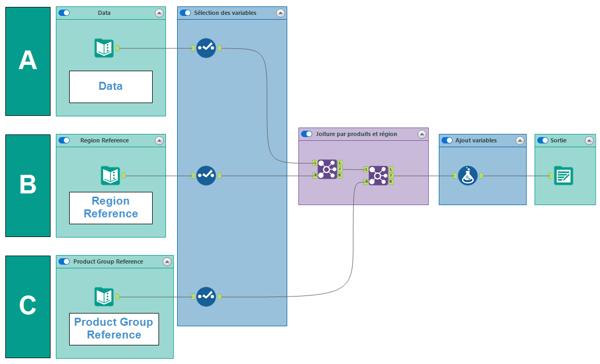The image size is (600, 364).
Task: Click the Sélection des variables container title
Action: [225, 13]
